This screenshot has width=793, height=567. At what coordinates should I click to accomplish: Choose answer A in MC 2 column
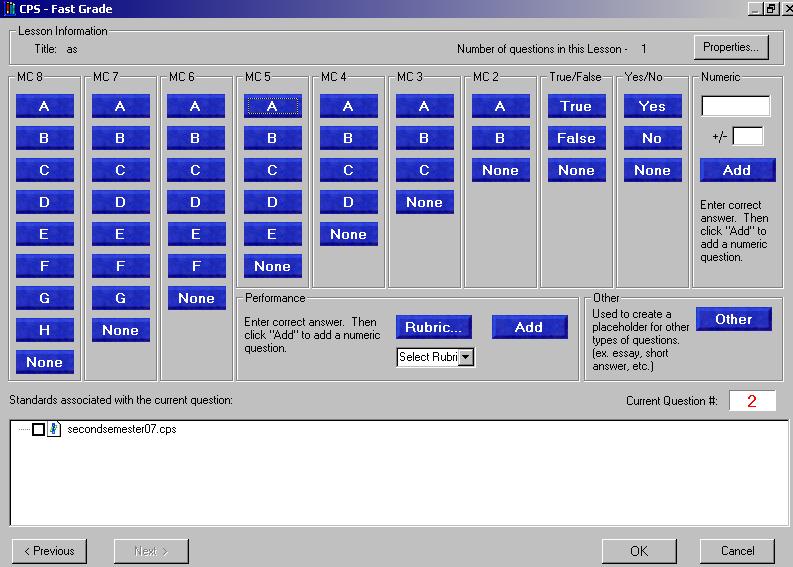[501, 106]
